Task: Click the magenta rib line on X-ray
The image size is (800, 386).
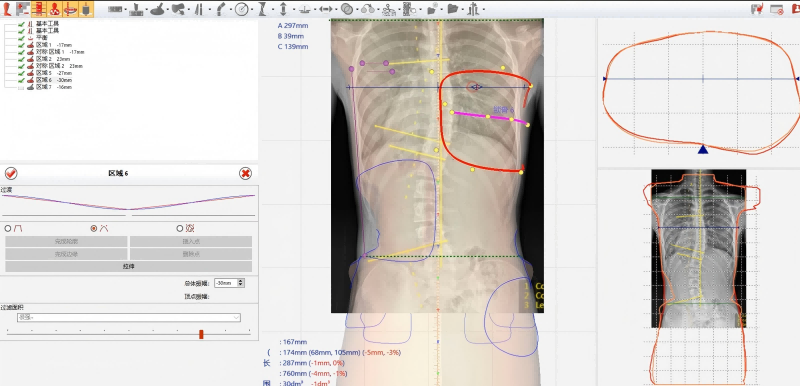Action: click(x=490, y=117)
